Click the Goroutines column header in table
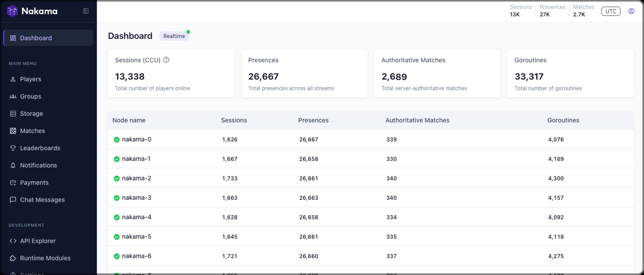644x275 pixels. (563, 120)
